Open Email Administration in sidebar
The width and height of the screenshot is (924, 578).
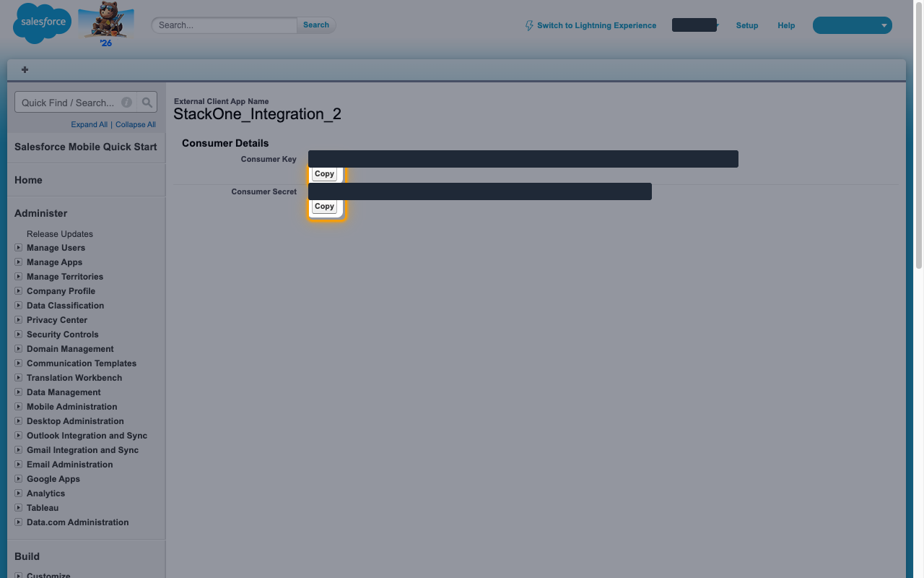tap(70, 465)
